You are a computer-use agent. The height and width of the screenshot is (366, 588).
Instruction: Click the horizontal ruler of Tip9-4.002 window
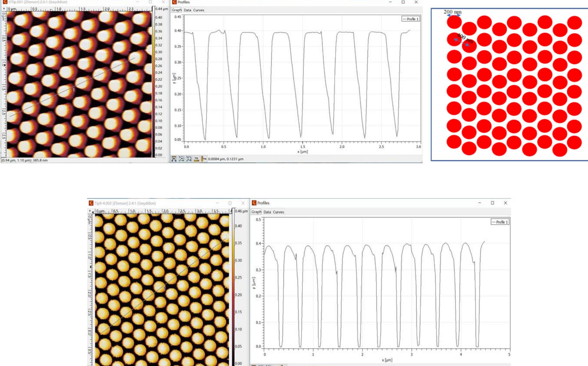163,211
